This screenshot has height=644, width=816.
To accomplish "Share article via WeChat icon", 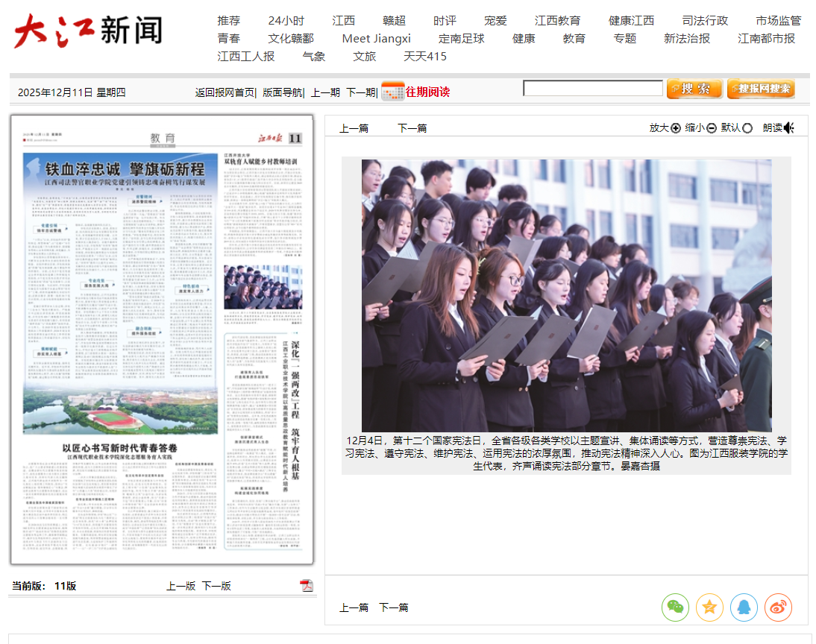I will point(675,607).
